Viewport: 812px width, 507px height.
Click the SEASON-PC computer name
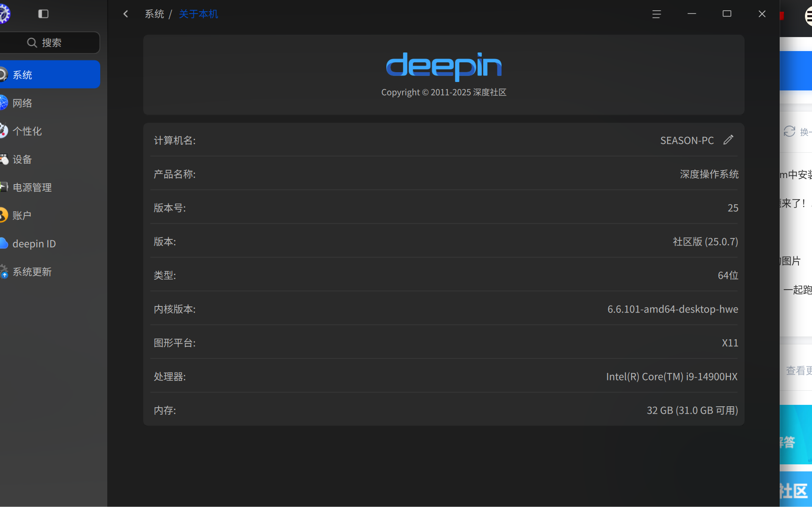tap(687, 141)
